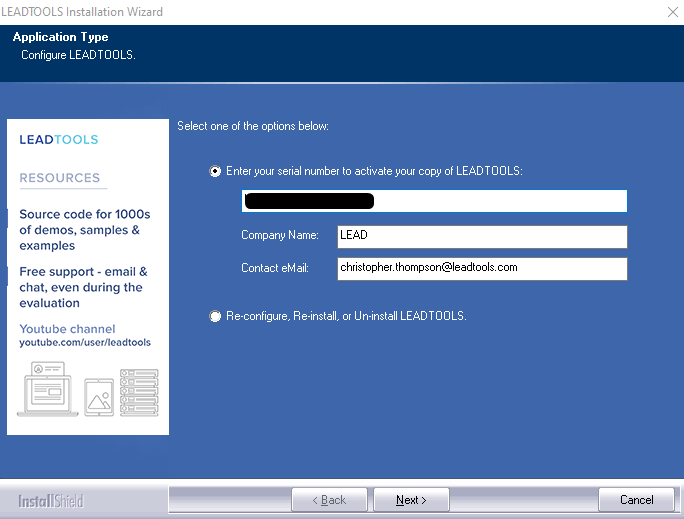
Task: Click 'Free support - email & chat' text
Action: (83, 287)
